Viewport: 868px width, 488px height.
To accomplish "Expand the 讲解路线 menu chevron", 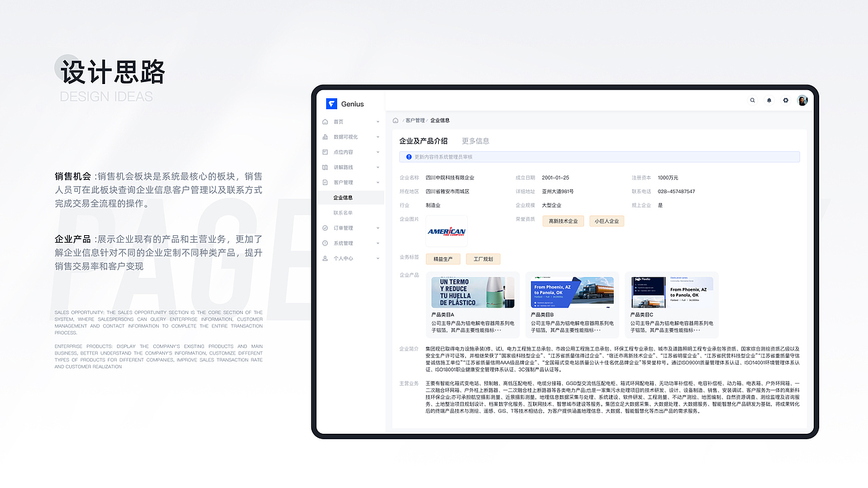I will pyautogui.click(x=378, y=167).
